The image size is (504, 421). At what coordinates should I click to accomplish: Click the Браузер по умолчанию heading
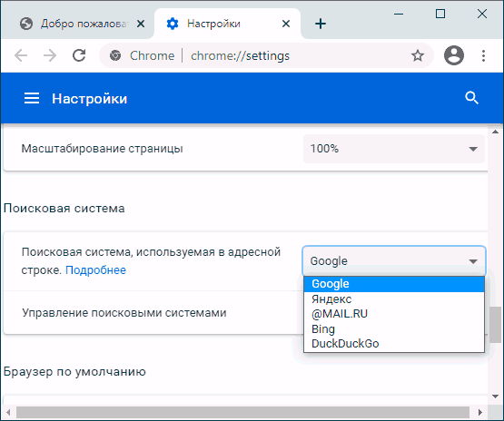[x=74, y=371]
